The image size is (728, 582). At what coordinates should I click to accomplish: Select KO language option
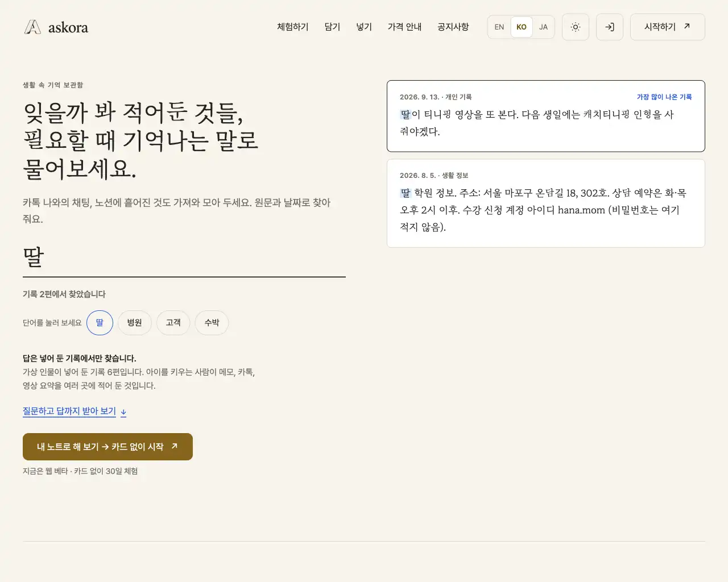click(x=522, y=27)
